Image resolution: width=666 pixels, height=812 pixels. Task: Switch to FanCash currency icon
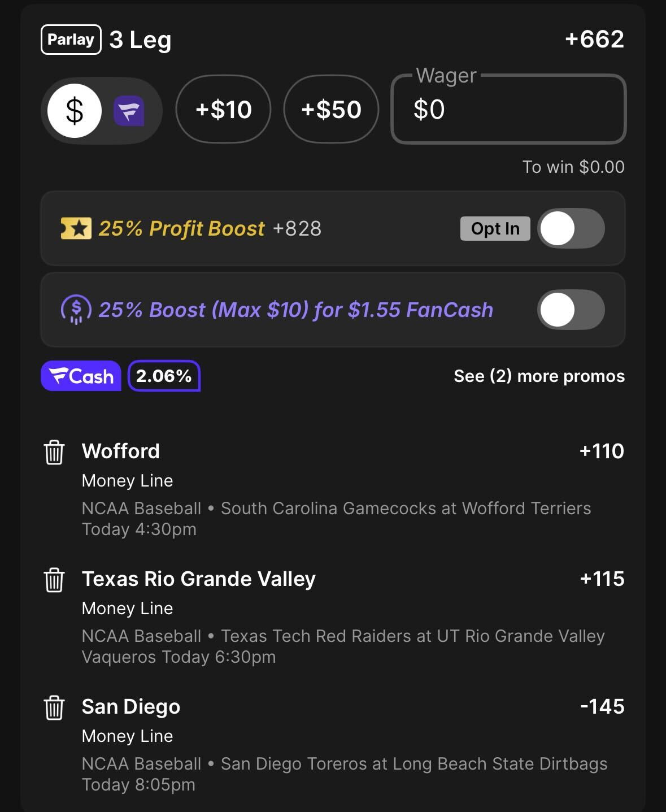[x=129, y=111]
